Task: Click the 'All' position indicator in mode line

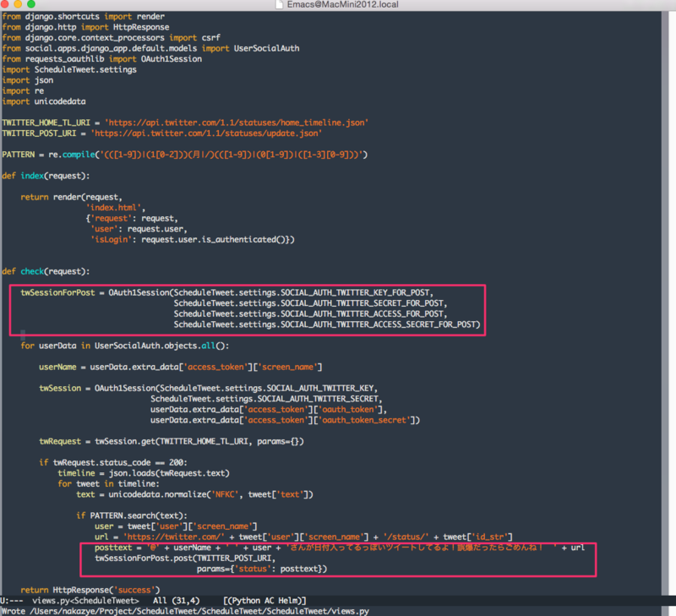Action: (160, 601)
